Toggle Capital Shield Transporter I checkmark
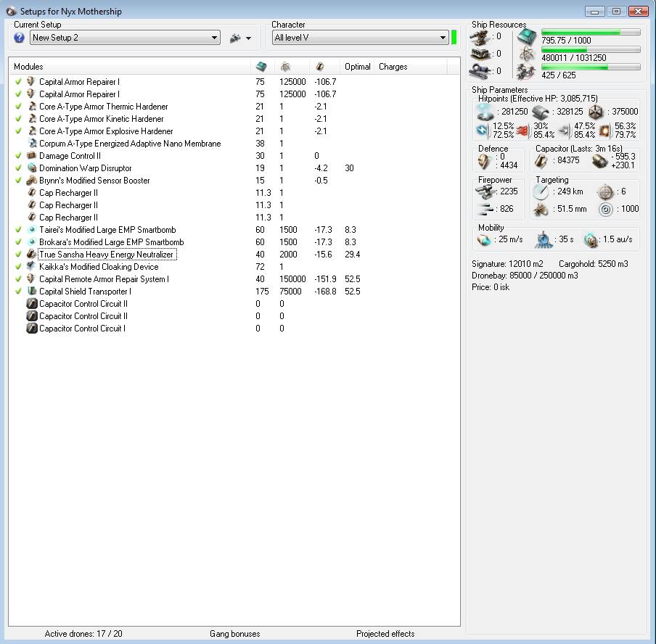656x644 pixels. [18, 291]
